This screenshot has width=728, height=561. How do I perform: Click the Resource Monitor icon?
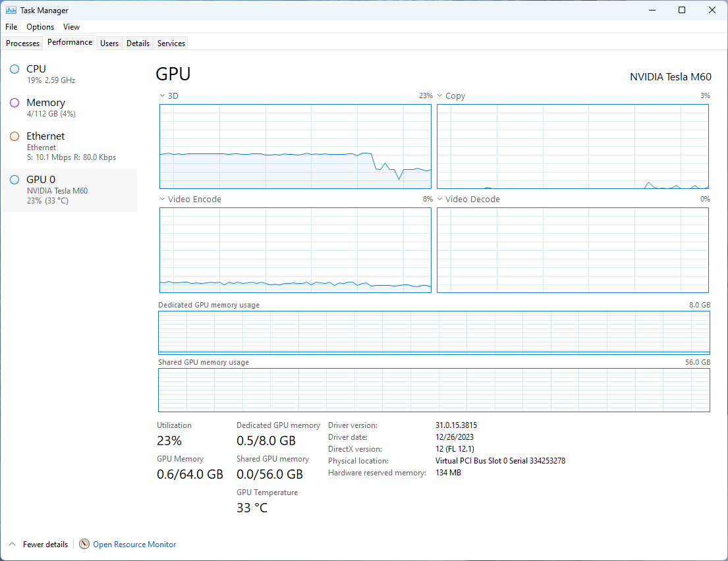pyautogui.click(x=84, y=545)
